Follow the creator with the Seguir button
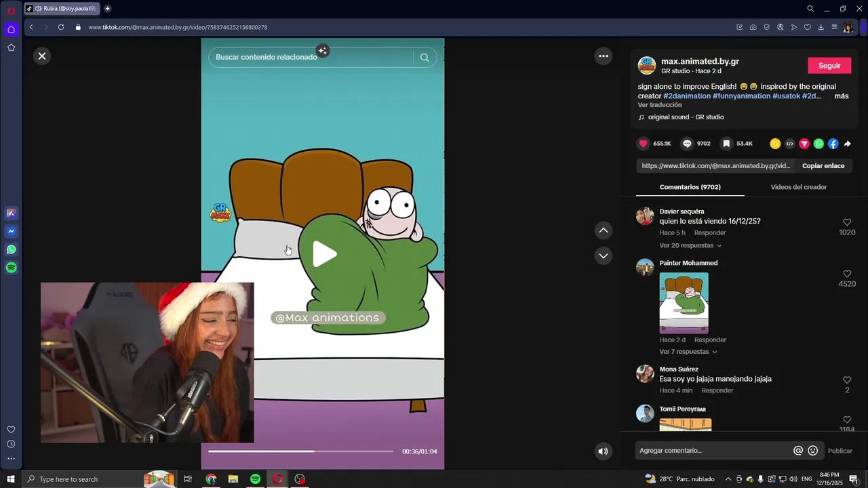 coord(829,66)
